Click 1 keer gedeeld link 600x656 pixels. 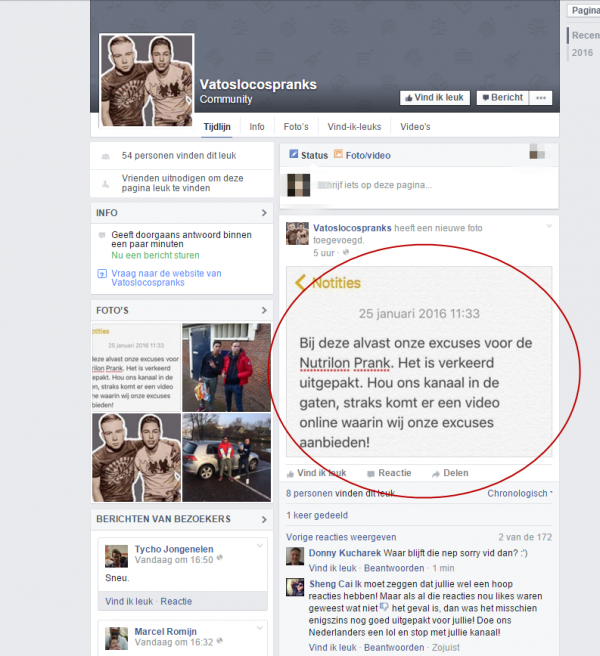coord(317,515)
